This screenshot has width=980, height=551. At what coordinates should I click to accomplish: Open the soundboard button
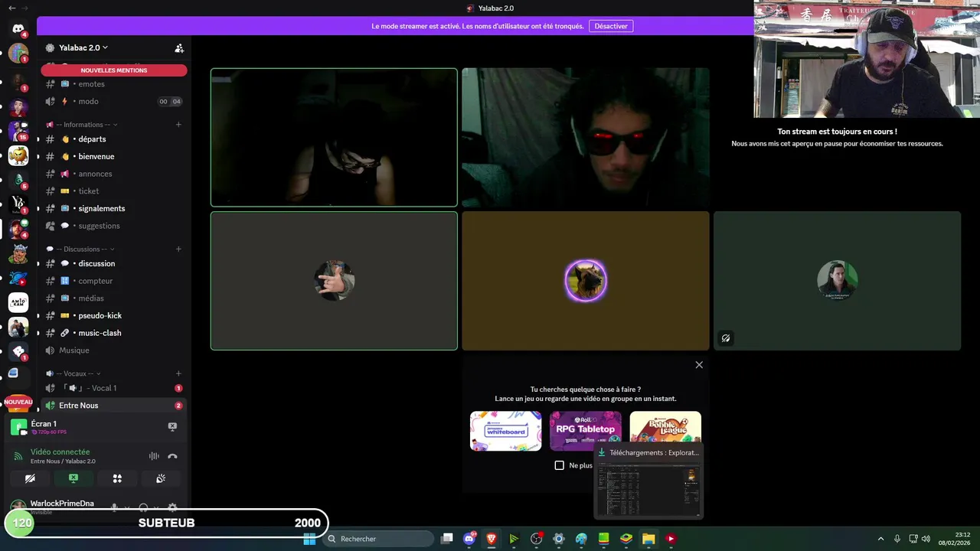coord(161,478)
